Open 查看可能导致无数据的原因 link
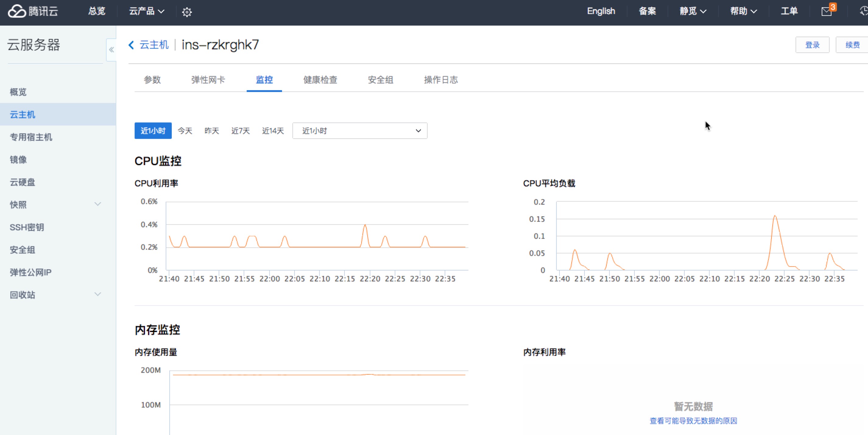868x435 pixels. coord(693,421)
